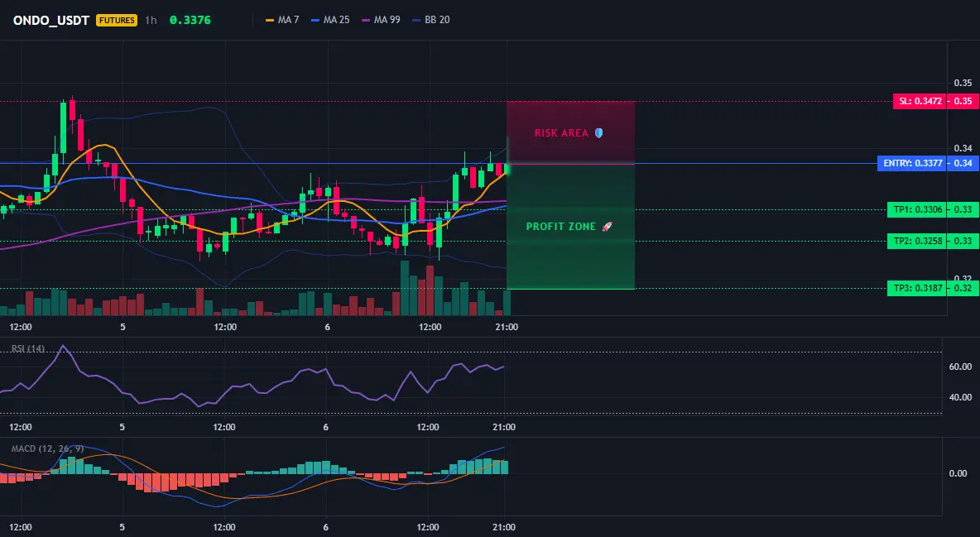Viewport: 980px width, 537px height.
Task: Click the PROFIT ZONE text
Action: tap(560, 227)
